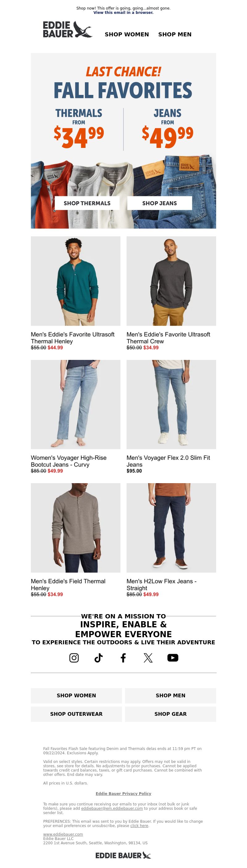
Task: Open the Eddie Bauer Privacy Policy link
Action: [x=124, y=793]
